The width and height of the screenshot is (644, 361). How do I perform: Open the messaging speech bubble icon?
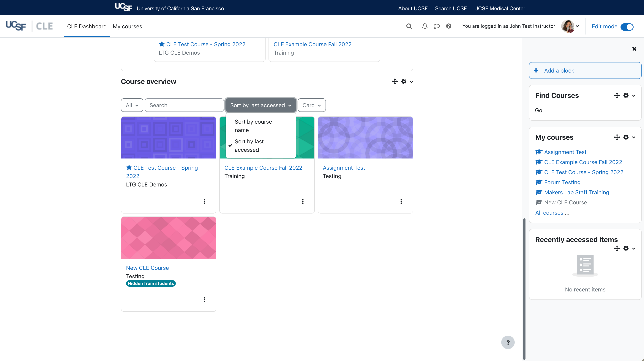tap(436, 26)
